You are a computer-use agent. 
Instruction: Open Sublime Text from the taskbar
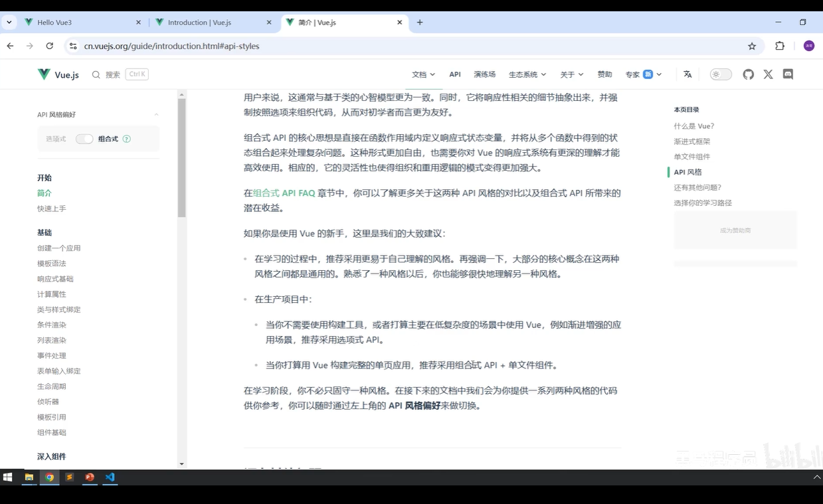(x=70, y=477)
